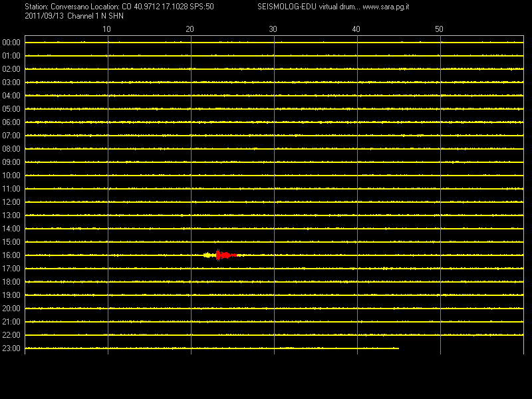Click the 10:00 hour label
Screen dimensions: 532x399
[11, 176]
